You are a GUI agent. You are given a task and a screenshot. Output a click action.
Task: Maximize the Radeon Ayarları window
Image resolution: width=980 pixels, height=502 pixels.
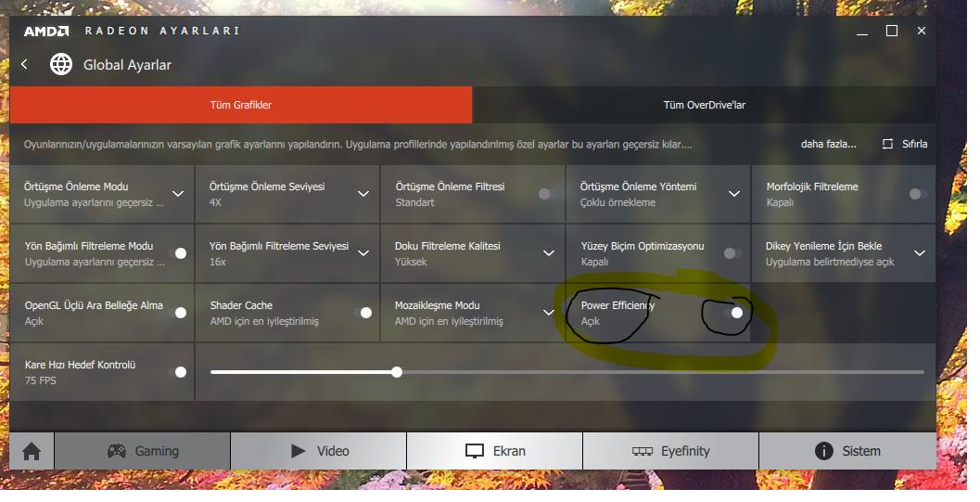[892, 31]
